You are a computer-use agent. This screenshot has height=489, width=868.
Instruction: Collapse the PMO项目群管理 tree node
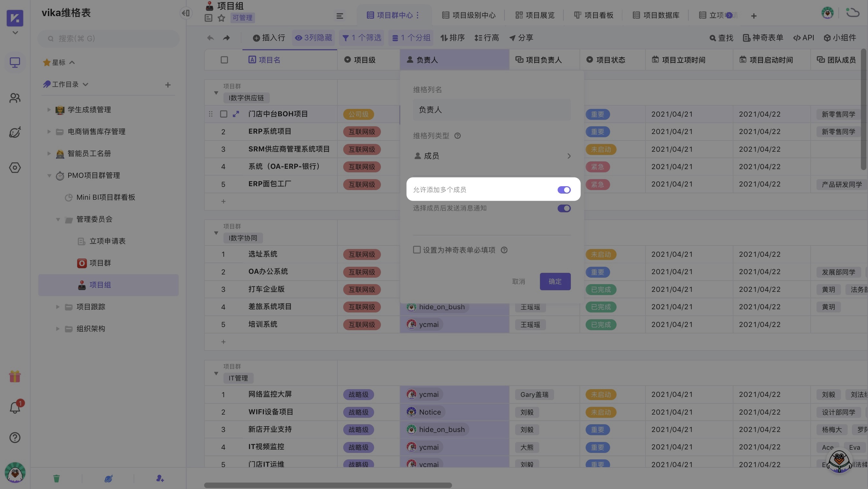[x=49, y=175]
